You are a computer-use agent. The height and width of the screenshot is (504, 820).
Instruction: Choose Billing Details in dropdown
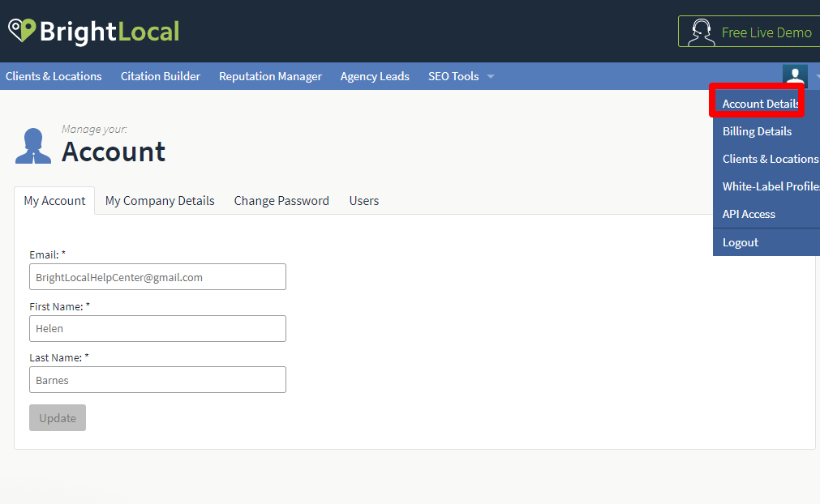758,131
